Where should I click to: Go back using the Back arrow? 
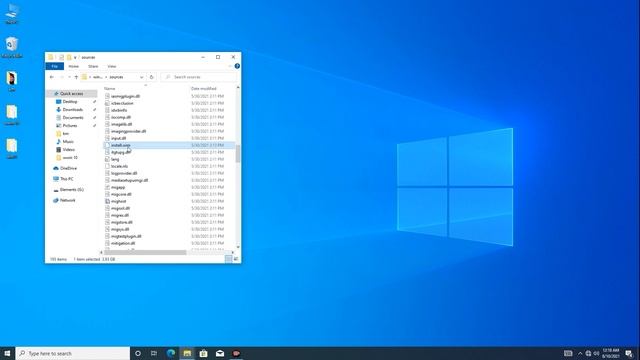coord(51,77)
